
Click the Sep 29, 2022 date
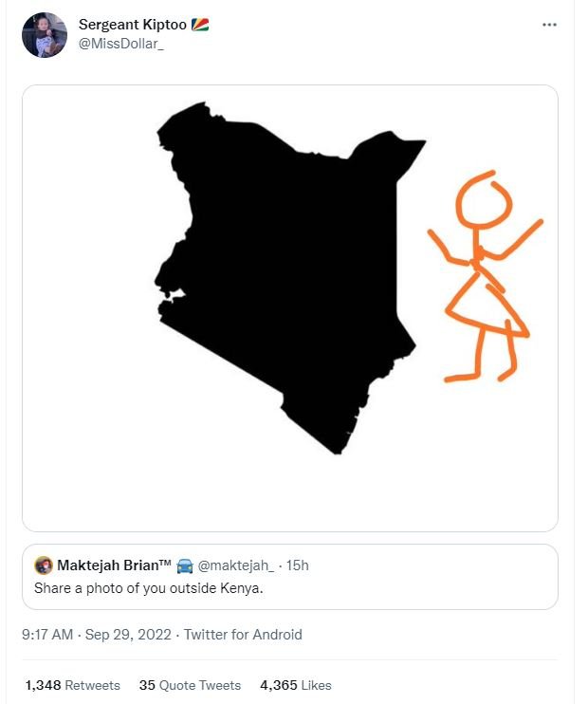click(128, 635)
